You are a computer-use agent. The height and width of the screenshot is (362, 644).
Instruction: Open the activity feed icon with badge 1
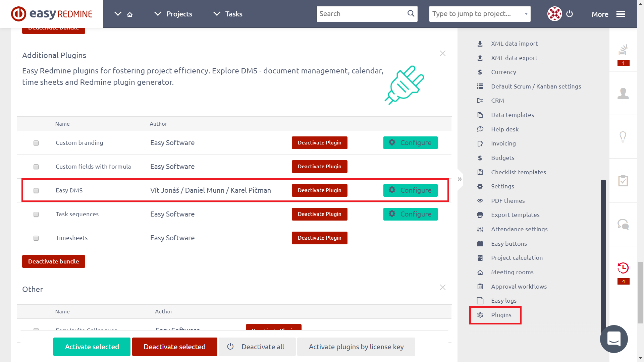point(623,50)
